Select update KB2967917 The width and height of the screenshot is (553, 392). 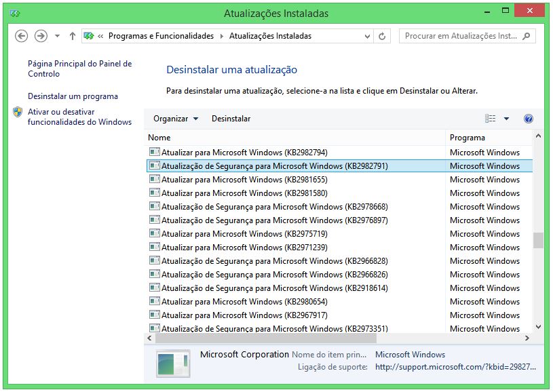point(339,315)
